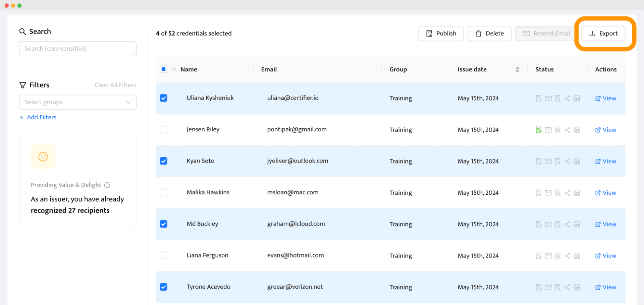This screenshot has height=305, width=644.
Task: Click certificate viewed icon in Kyan Soto row
Action: click(x=557, y=161)
